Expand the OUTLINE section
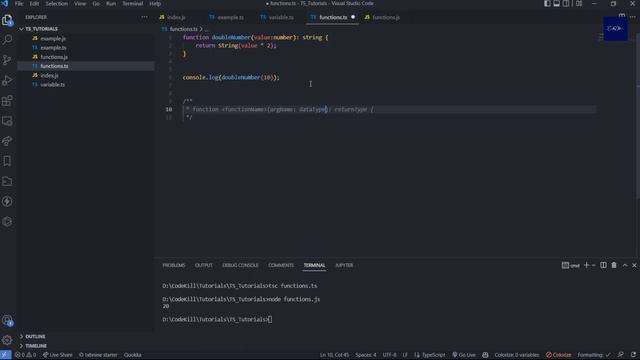 tap(36, 337)
